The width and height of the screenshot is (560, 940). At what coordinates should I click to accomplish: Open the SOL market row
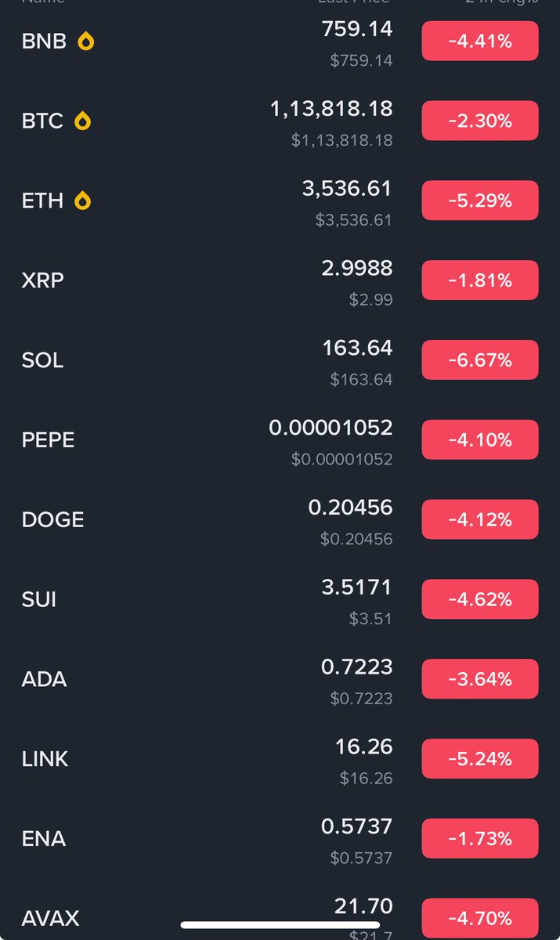pyautogui.click(x=280, y=360)
